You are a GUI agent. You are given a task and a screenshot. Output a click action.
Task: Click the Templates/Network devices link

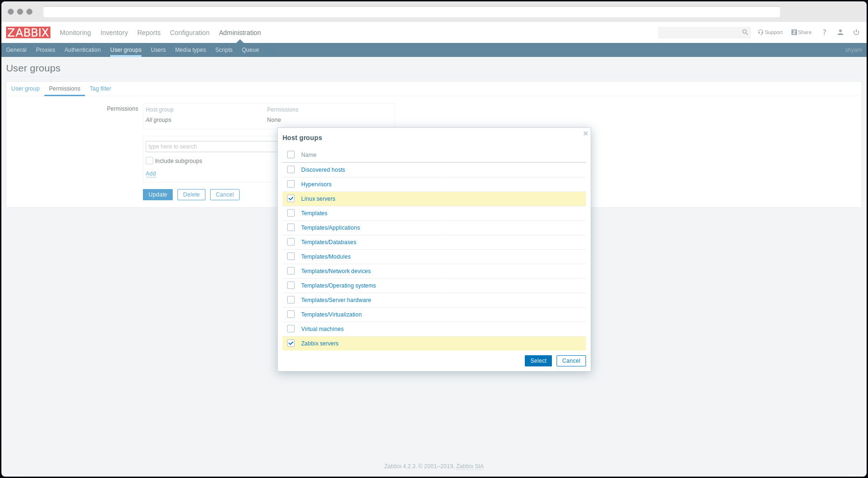click(336, 271)
